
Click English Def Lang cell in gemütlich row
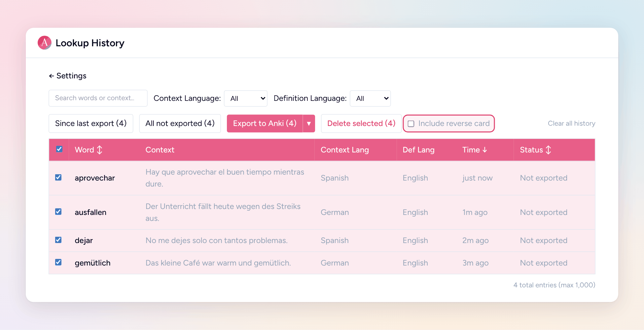(415, 263)
